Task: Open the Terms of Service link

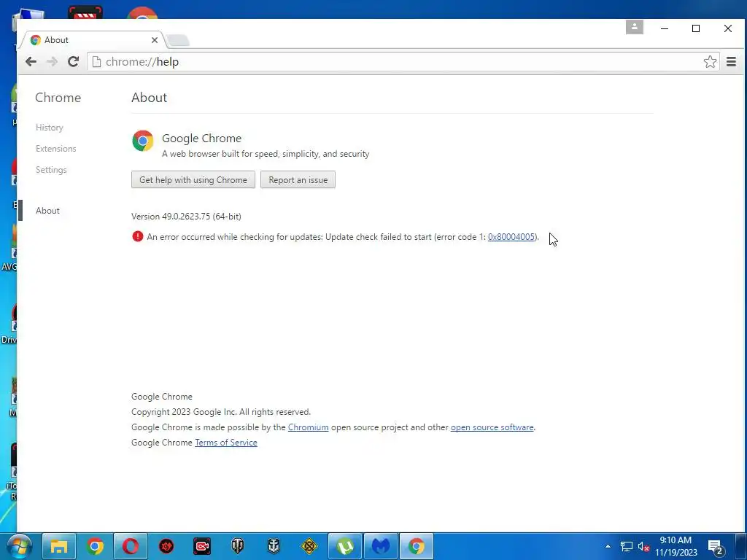Action: [226, 443]
